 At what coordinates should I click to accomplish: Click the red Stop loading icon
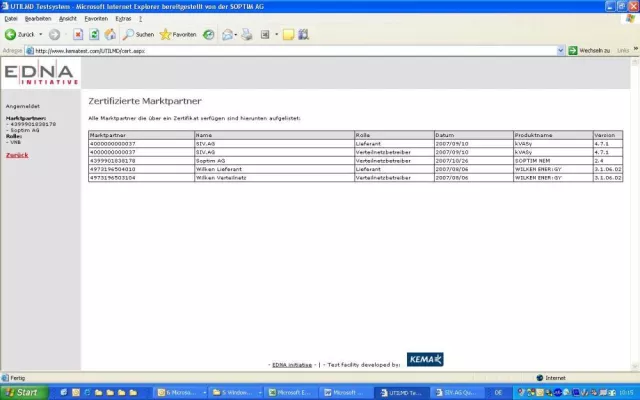[78, 34]
